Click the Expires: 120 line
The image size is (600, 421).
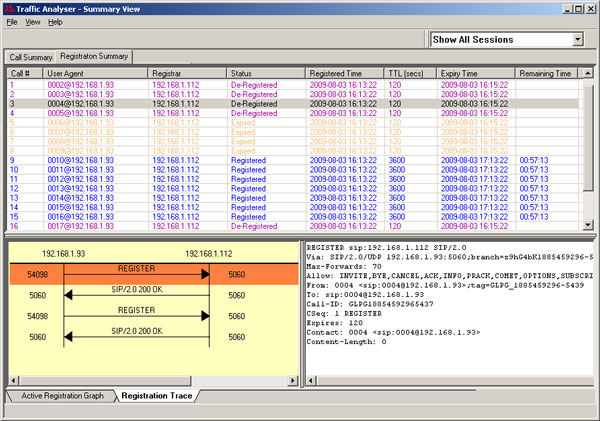(334, 323)
